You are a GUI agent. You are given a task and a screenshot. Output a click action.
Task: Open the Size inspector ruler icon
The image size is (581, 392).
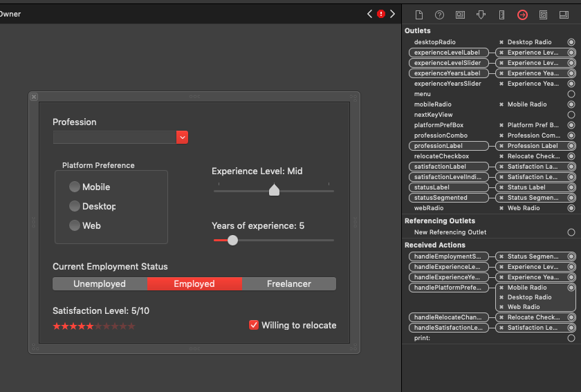click(501, 15)
